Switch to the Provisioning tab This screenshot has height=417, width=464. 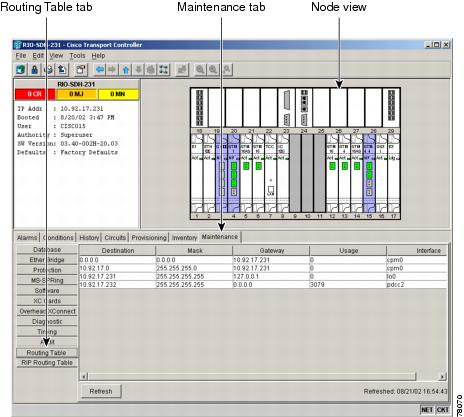(149, 238)
